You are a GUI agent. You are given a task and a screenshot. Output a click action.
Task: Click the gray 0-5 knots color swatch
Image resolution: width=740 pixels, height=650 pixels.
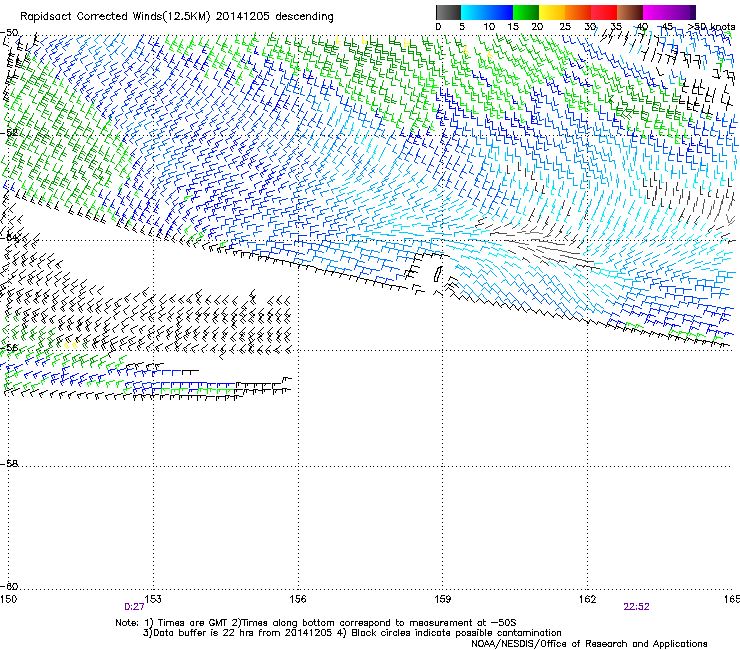click(x=448, y=12)
